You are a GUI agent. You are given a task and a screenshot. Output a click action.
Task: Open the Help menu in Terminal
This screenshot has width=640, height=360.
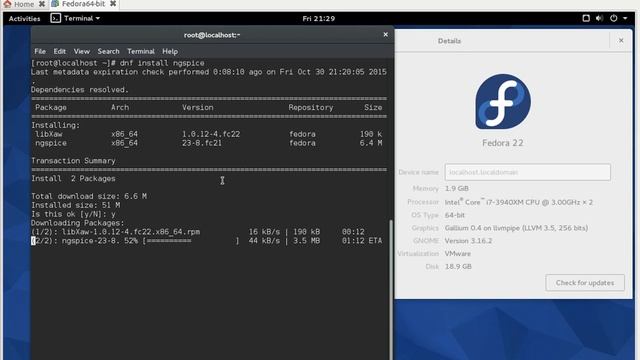pos(170,51)
